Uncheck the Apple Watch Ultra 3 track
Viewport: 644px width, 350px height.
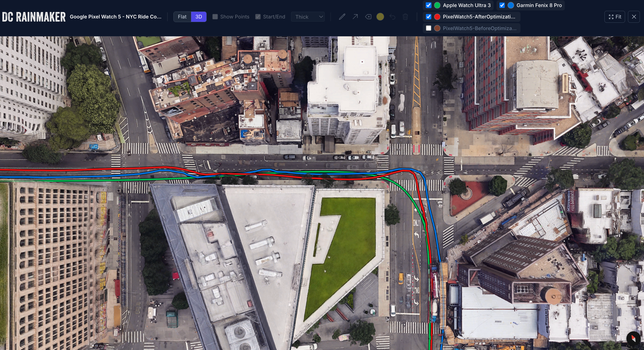(429, 5)
